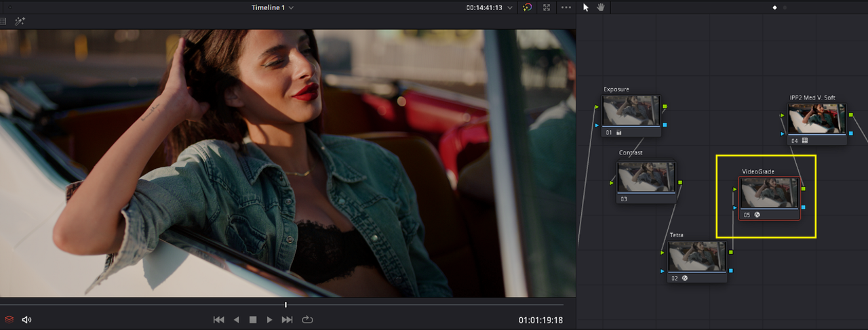Click the Exposure node label
868x330 pixels.
click(x=616, y=89)
